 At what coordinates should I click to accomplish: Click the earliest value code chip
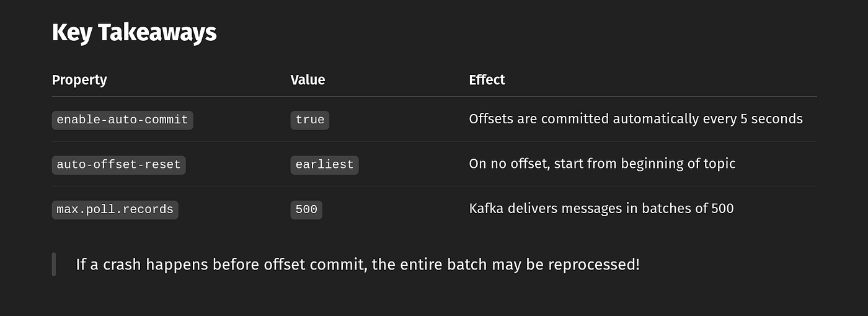point(324,164)
